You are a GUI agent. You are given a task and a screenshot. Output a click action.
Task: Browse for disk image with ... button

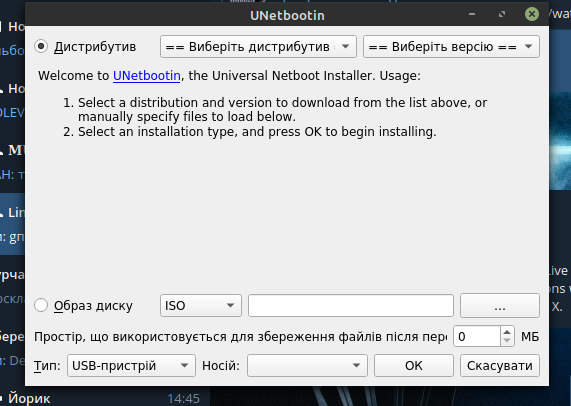(x=500, y=305)
